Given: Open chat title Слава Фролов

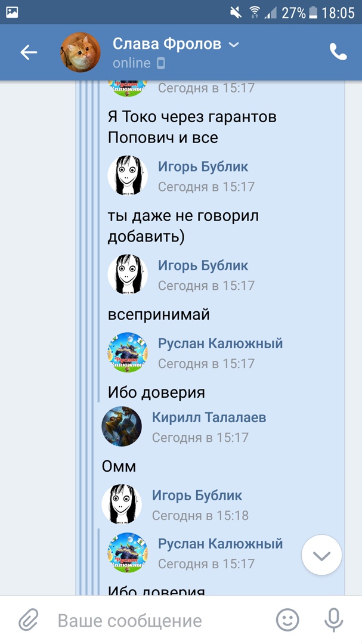Looking at the screenshot, I should (x=167, y=44).
